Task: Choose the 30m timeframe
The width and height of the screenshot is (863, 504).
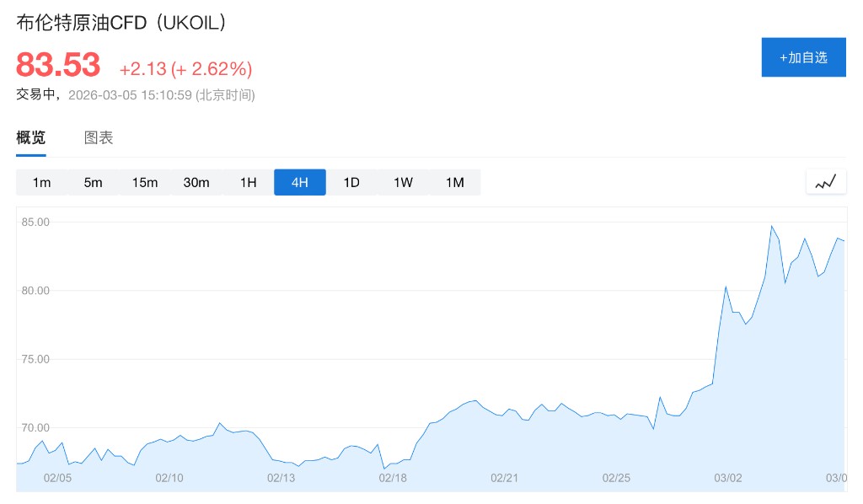Action: [196, 182]
